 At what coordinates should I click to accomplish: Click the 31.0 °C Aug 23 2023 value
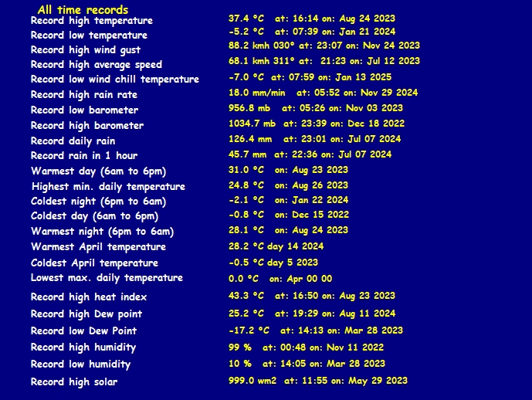[288, 170]
